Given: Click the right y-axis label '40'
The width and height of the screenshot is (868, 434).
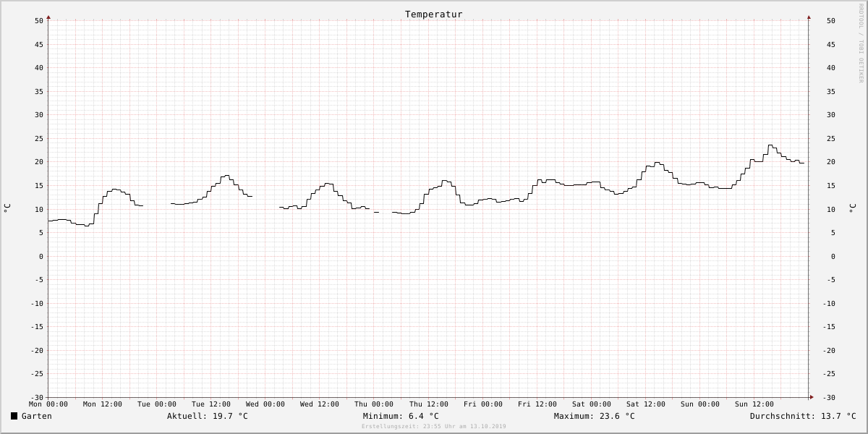Looking at the screenshot, I should click(831, 68).
